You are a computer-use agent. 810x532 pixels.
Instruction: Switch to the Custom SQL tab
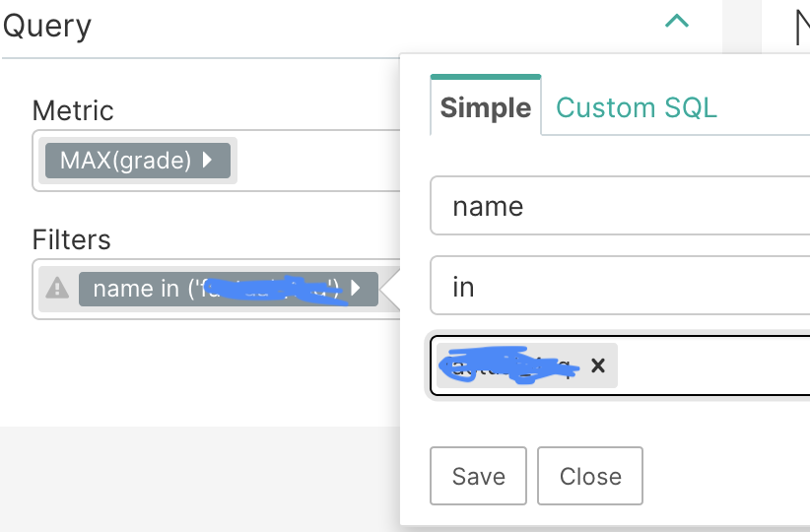(x=636, y=107)
